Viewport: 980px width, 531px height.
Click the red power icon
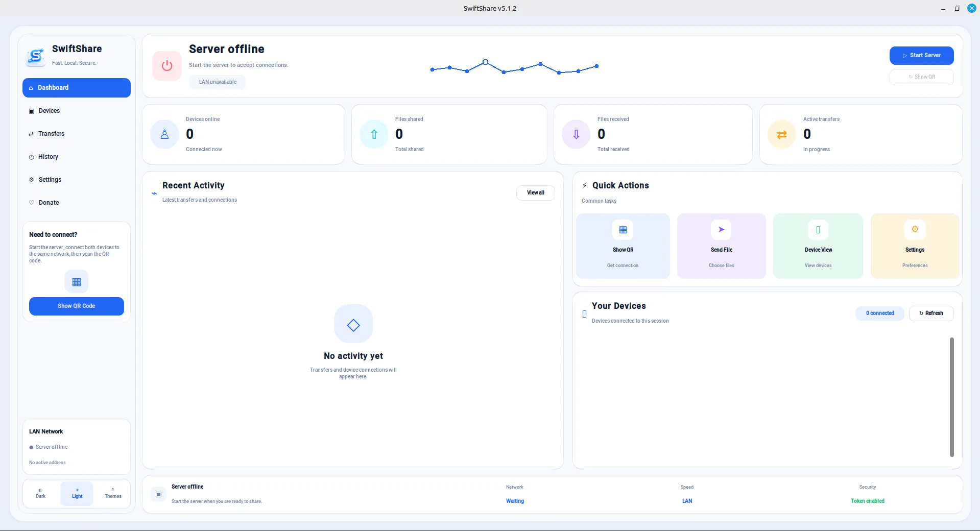click(x=167, y=66)
